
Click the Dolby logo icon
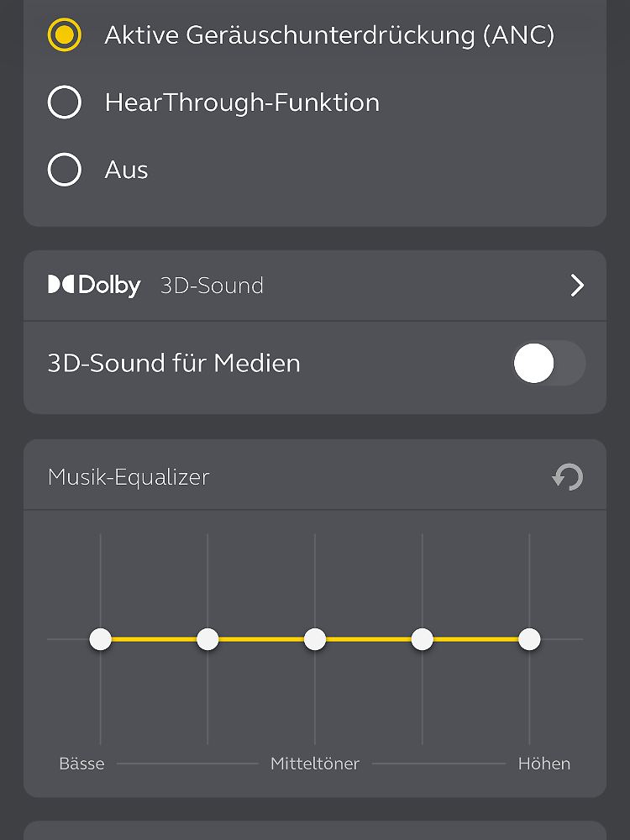click(94, 285)
